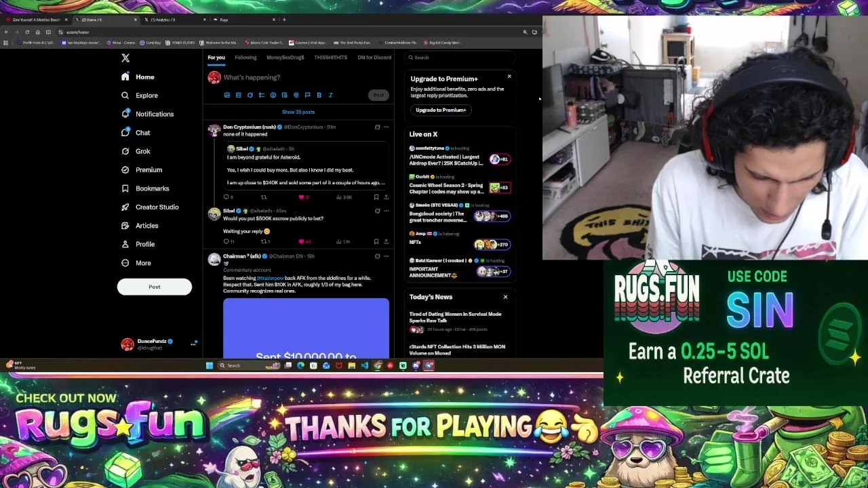Share the Don Cryptonium post
868x488 pixels.
pos(386,197)
